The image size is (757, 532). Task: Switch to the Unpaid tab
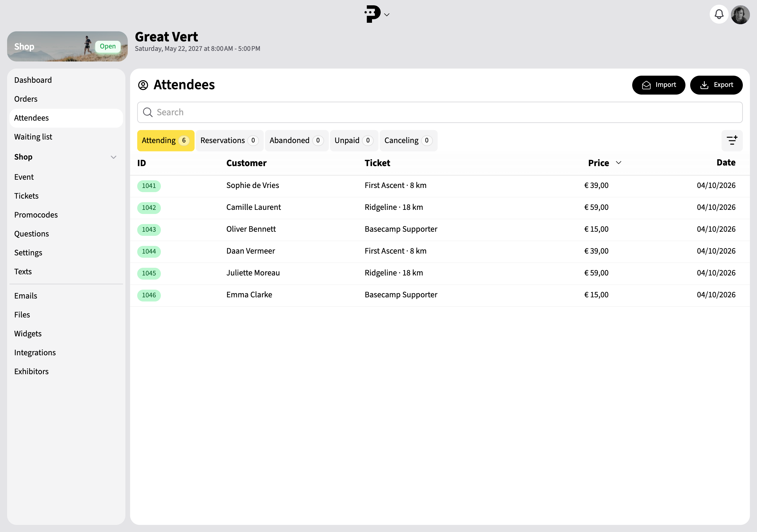354,141
